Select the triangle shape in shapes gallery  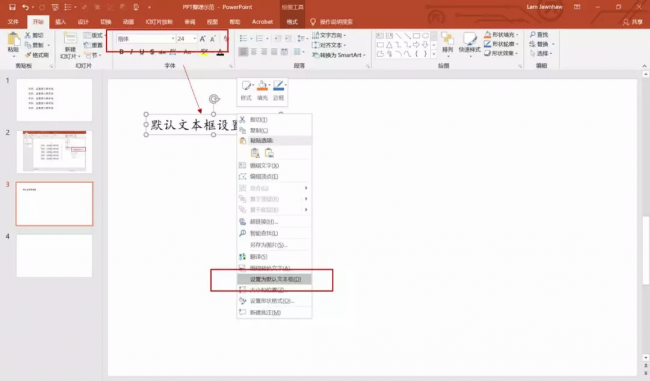(389, 45)
